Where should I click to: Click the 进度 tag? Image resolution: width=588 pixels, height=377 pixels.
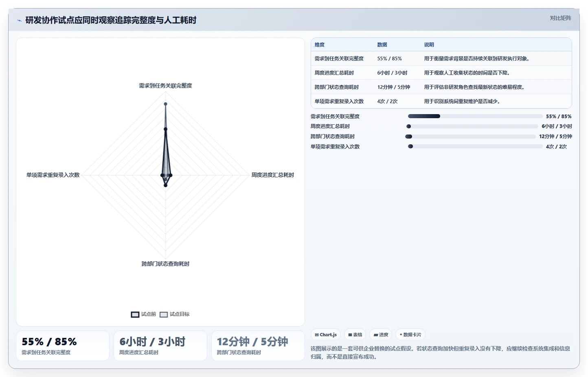[x=381, y=335]
